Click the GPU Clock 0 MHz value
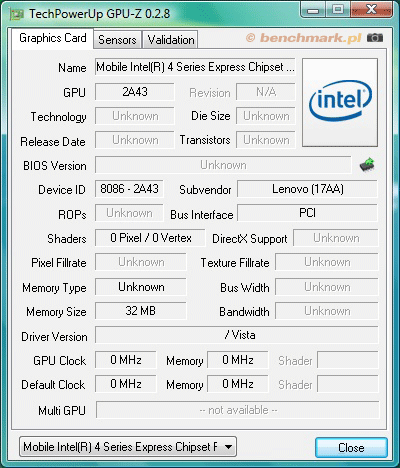The height and width of the screenshot is (468, 400). click(126, 360)
